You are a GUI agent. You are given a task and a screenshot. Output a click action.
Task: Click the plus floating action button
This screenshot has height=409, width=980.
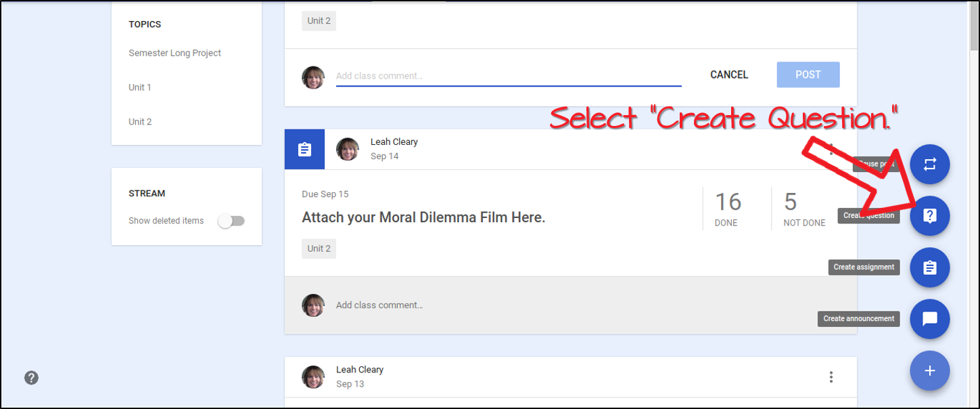tap(929, 370)
